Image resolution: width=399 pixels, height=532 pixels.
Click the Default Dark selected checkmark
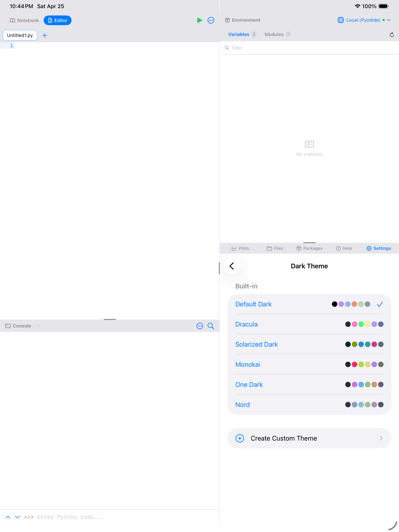pos(380,304)
